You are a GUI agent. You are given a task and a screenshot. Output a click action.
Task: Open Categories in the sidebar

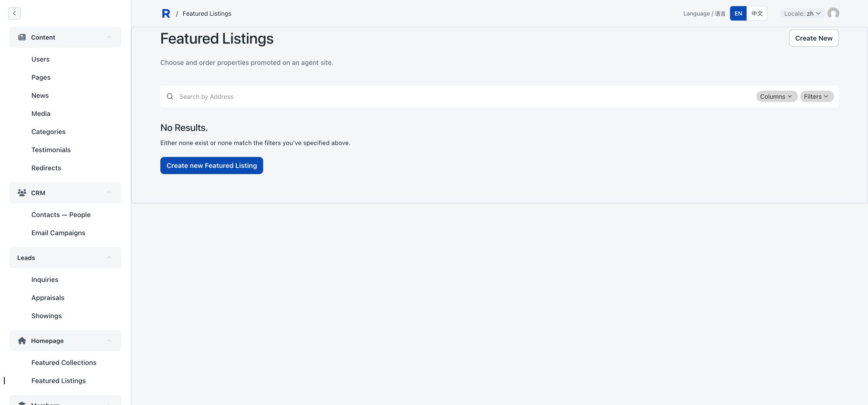coord(49,132)
